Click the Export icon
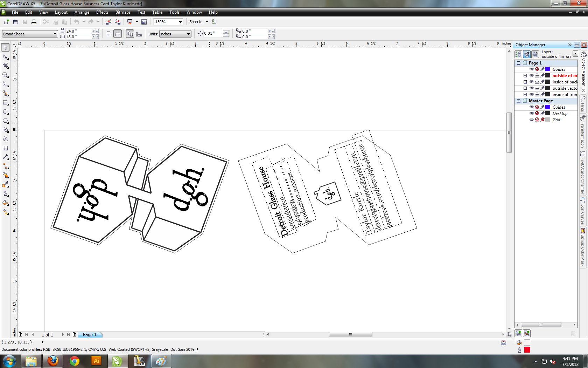This screenshot has width=588, height=368. tap(118, 22)
